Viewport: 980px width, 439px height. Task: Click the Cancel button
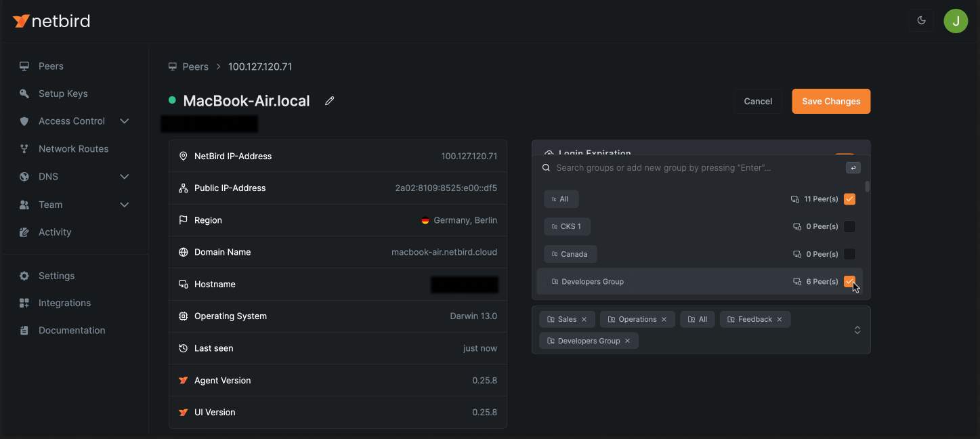(x=758, y=102)
